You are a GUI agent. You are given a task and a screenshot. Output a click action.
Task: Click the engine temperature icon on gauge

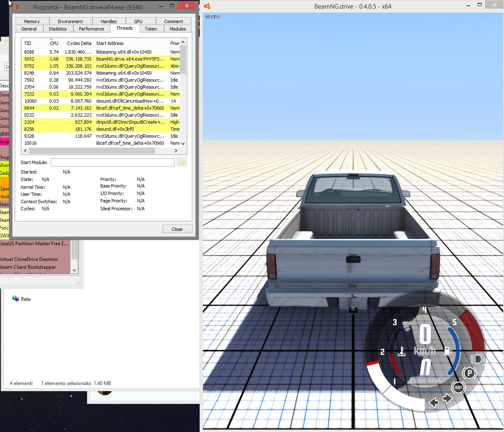coord(402,351)
